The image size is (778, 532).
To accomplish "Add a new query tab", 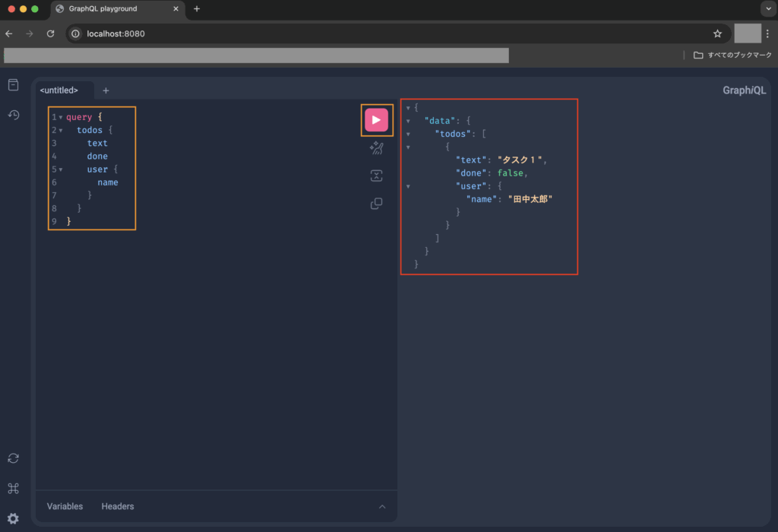I will (106, 90).
